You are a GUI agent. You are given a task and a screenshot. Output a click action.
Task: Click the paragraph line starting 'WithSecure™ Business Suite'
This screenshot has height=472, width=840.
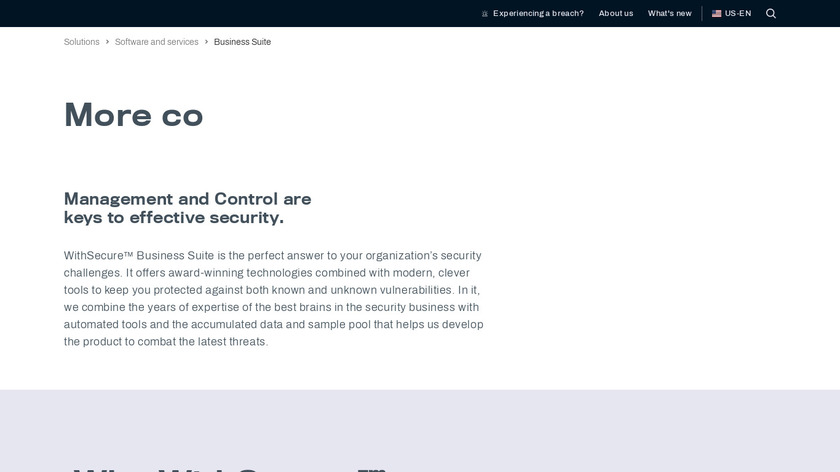pyautogui.click(x=273, y=256)
